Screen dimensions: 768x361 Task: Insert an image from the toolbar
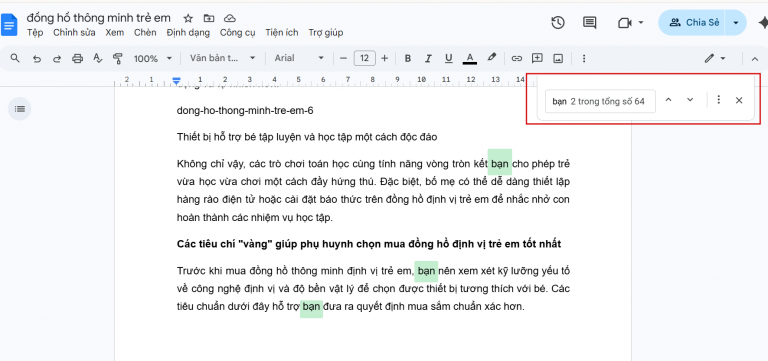558,59
